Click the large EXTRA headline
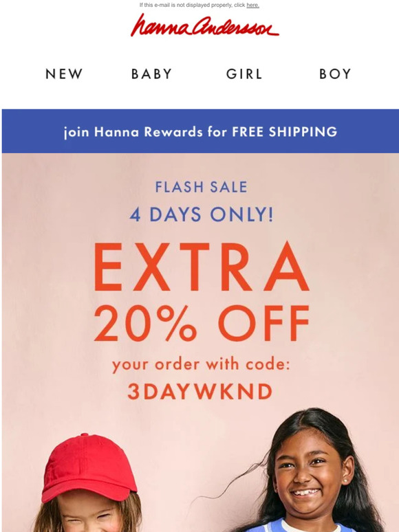 pyautogui.click(x=202, y=267)
